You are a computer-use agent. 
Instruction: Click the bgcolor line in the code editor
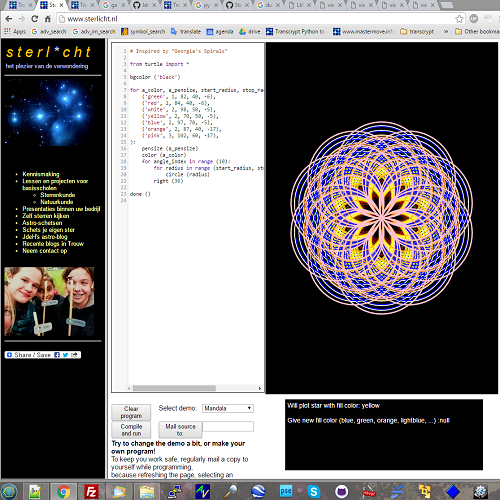(155, 77)
